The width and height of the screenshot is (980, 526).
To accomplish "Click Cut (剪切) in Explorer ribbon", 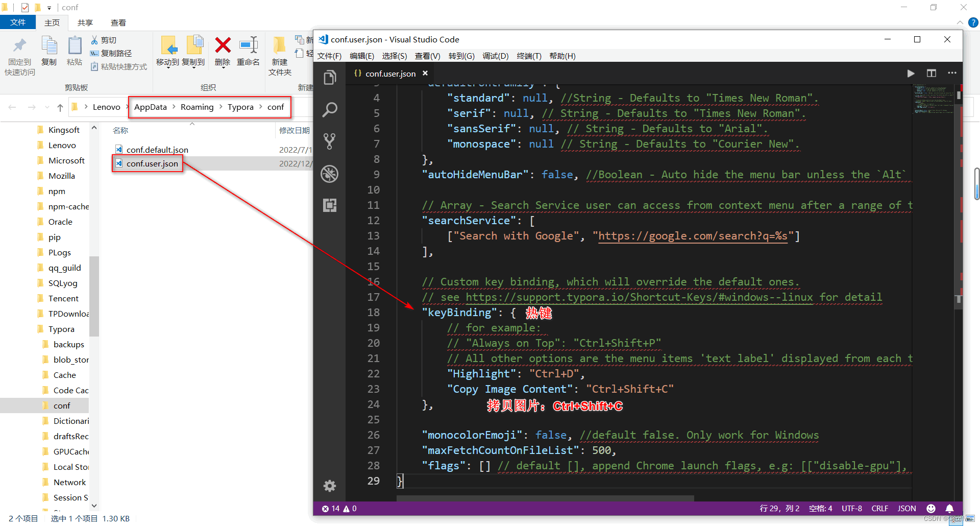I will coord(104,40).
